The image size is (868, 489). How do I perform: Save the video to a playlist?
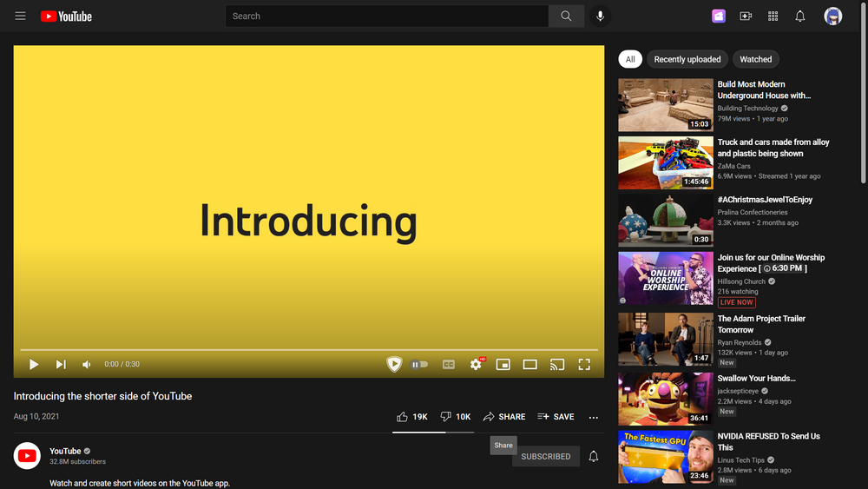tap(556, 416)
